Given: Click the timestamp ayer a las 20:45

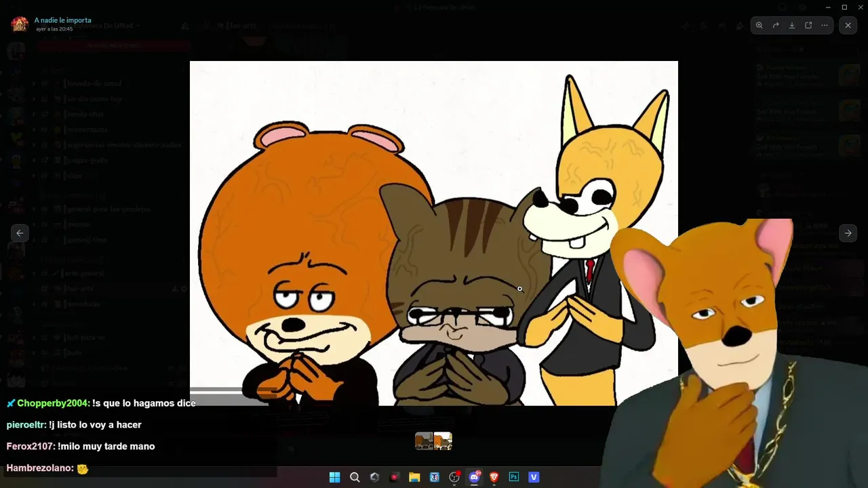Looking at the screenshot, I should (x=56, y=29).
